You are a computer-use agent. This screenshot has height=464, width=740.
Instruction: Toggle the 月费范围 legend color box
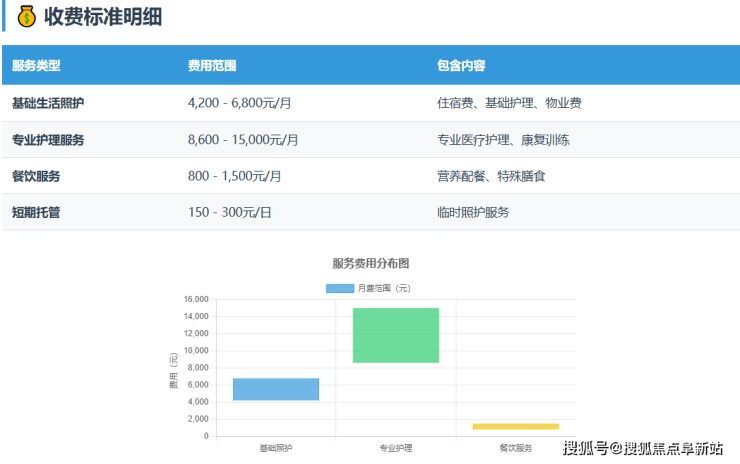coord(340,289)
